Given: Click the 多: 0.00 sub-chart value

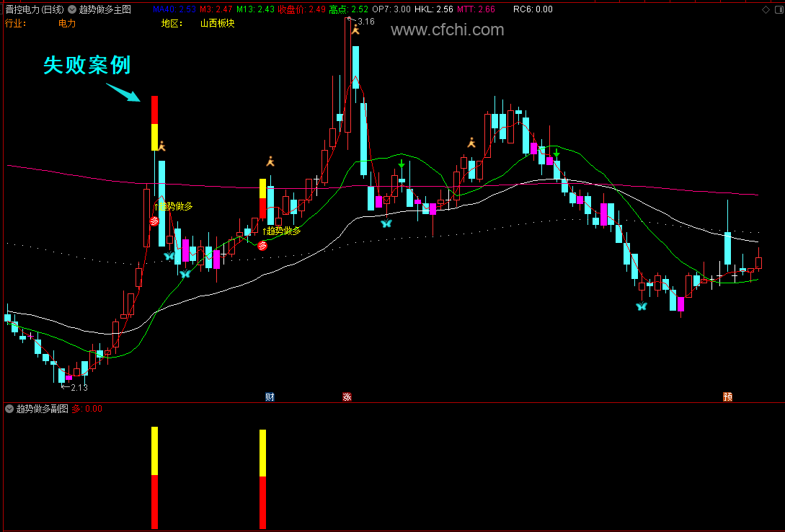Looking at the screenshot, I should pos(87,409).
